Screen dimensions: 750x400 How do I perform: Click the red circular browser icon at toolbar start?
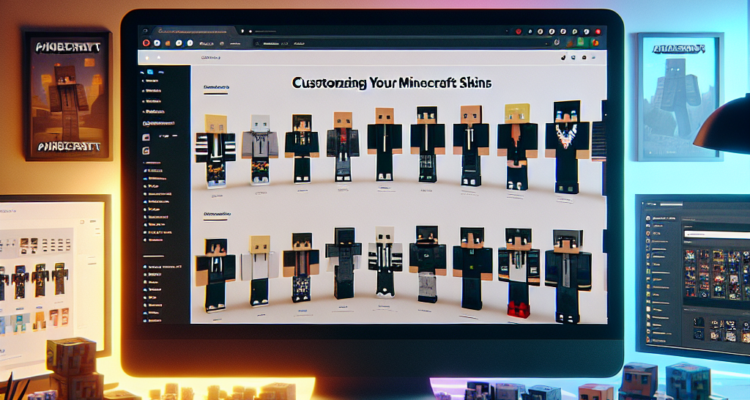[146, 43]
